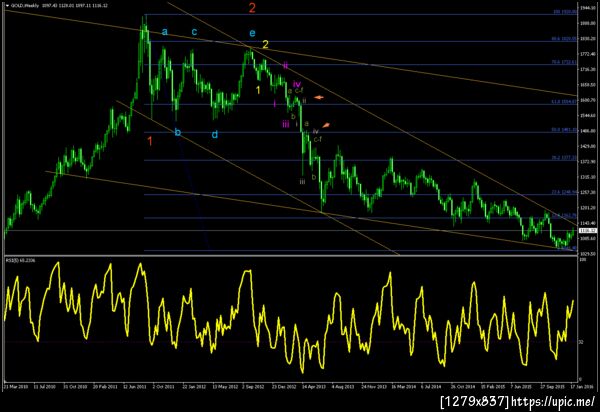Click the 26 Oct 2014 date label
Screen dimensions: 600x412
(463, 387)
